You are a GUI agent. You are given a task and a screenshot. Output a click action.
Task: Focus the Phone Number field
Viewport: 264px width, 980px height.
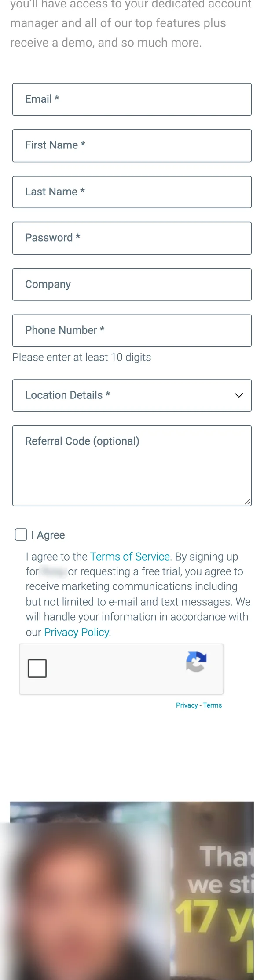[132, 330]
